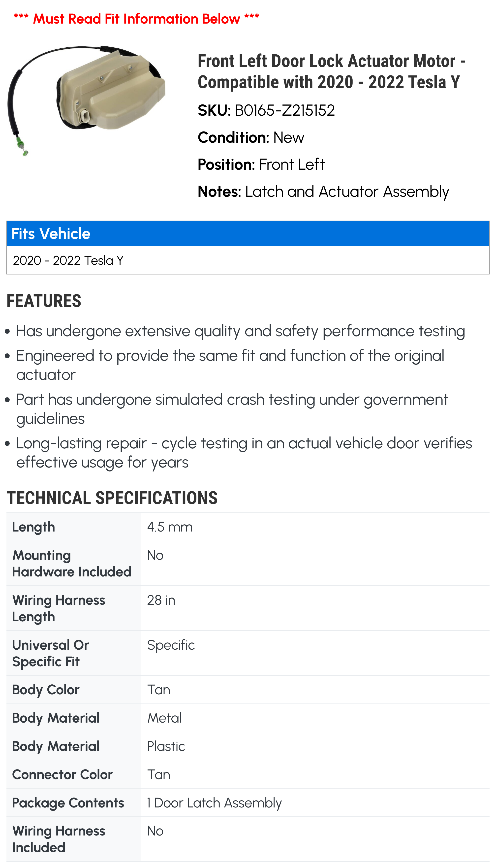496x868 pixels.
Task: Click the Notes Latch and Actuator Assembly line
Action: [323, 192]
